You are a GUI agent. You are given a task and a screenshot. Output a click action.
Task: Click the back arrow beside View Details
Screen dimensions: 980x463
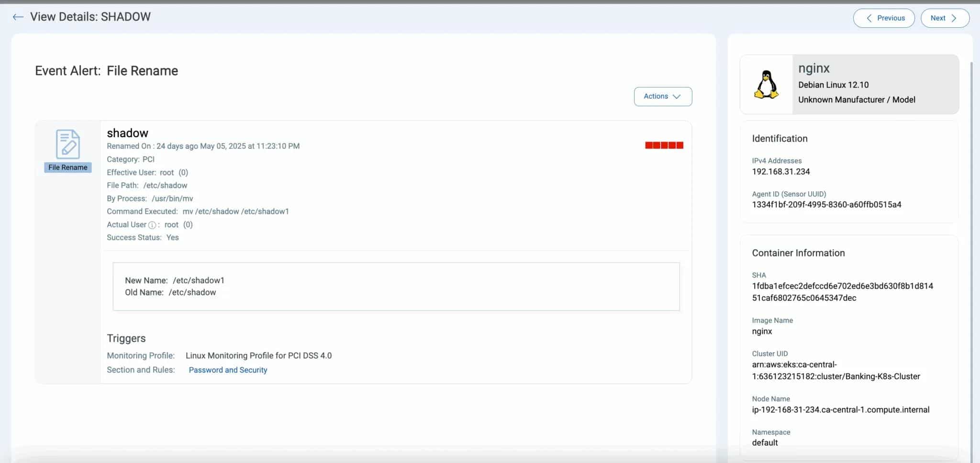tap(18, 17)
